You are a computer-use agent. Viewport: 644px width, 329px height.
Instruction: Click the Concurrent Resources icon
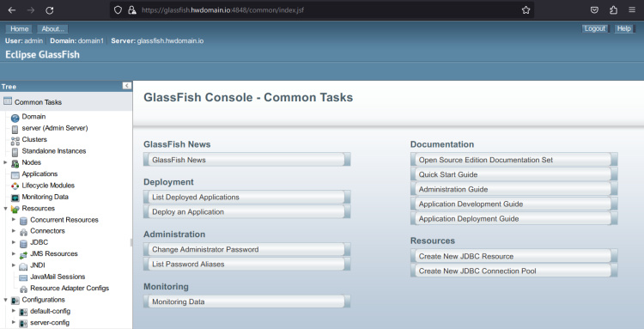click(x=23, y=221)
